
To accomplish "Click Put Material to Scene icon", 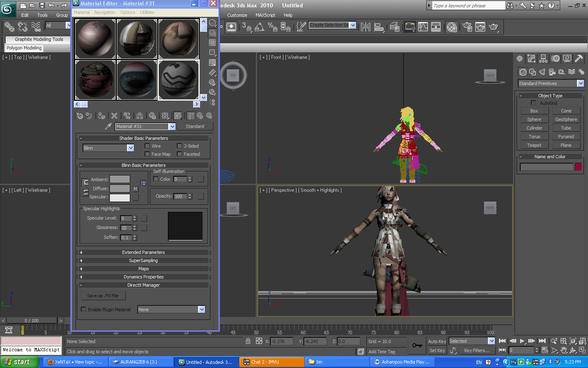I will (89, 116).
